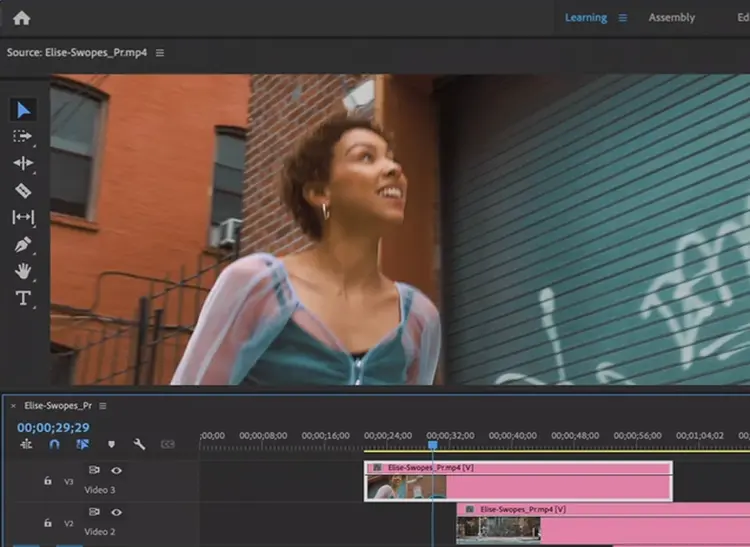This screenshot has height=547, width=750.
Task: Choose the Ripple Edit tool
Action: (23, 163)
